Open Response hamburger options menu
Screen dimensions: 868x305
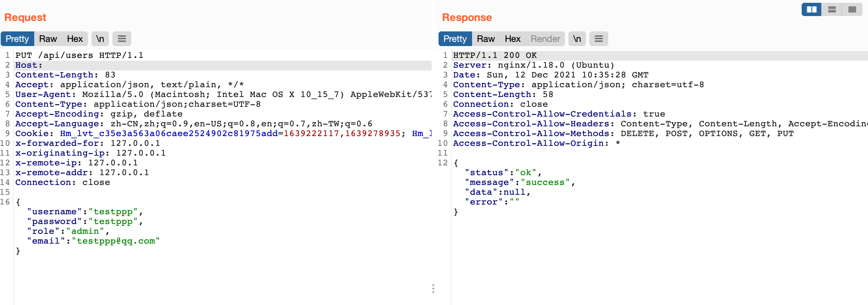coord(598,39)
